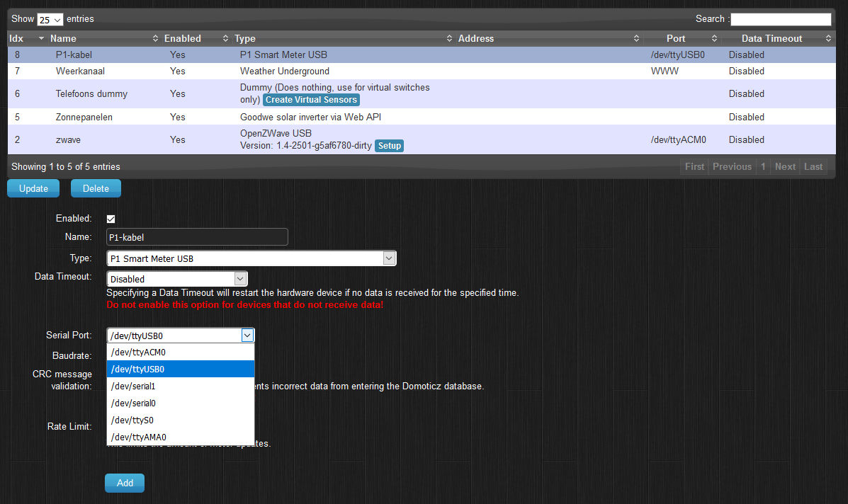Focus the Search input field
This screenshot has height=504, width=848.
point(781,19)
